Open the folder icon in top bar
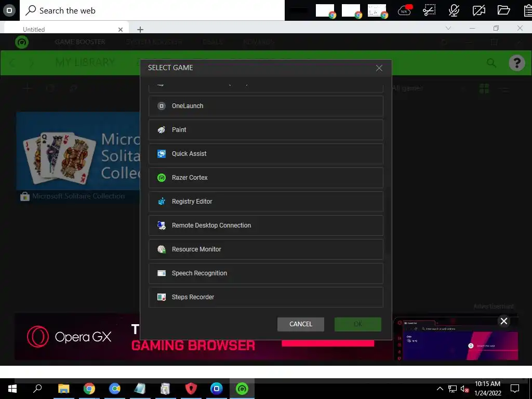Image resolution: width=532 pixels, height=399 pixels. 503,10
